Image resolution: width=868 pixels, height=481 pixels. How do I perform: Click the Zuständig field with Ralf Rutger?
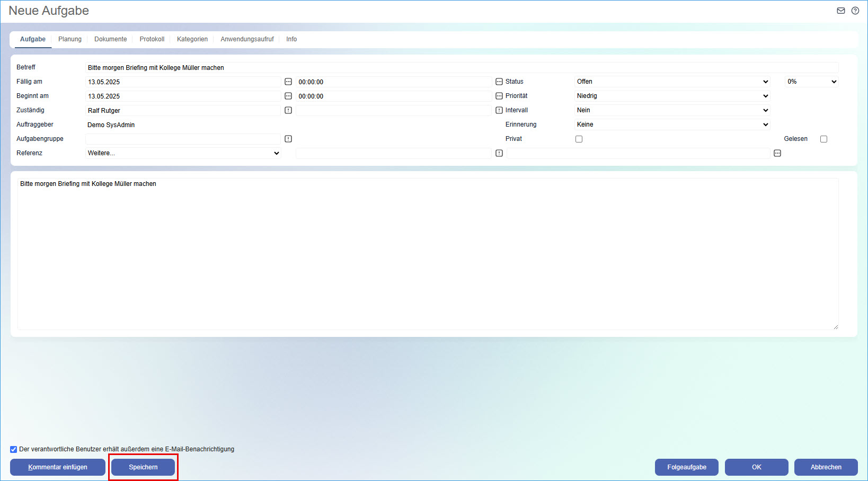[x=183, y=110]
